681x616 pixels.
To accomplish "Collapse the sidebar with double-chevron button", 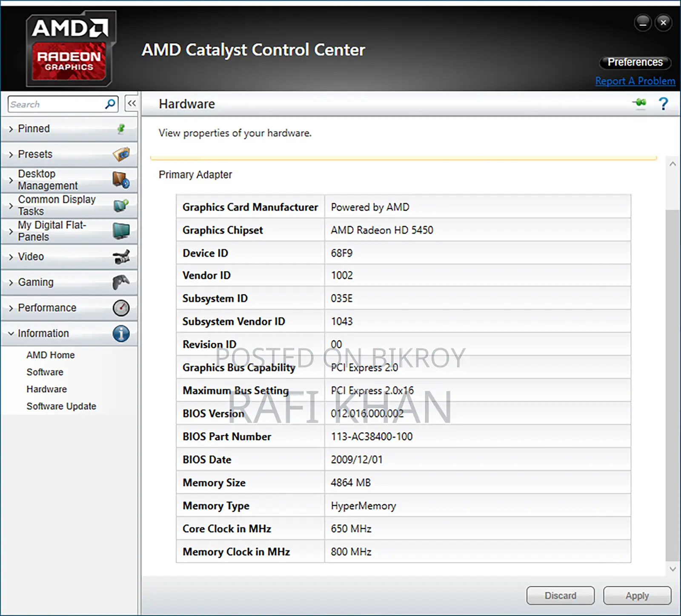I will (x=132, y=103).
